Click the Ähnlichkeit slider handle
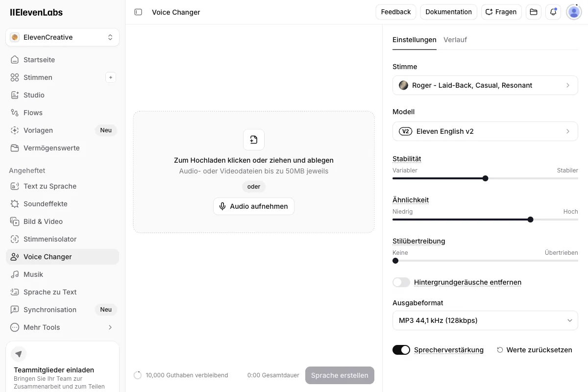The width and height of the screenshot is (588, 392). pos(530,220)
